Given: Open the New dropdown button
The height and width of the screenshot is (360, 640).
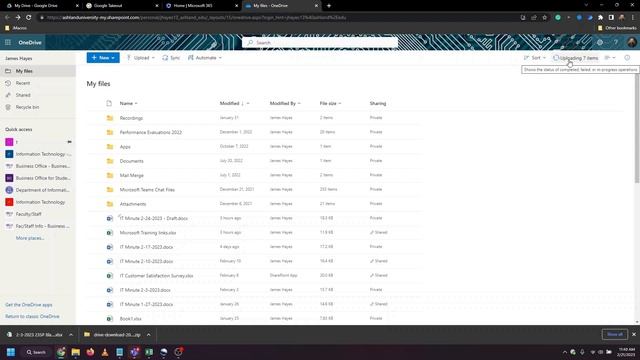Looking at the screenshot, I should (x=103, y=58).
